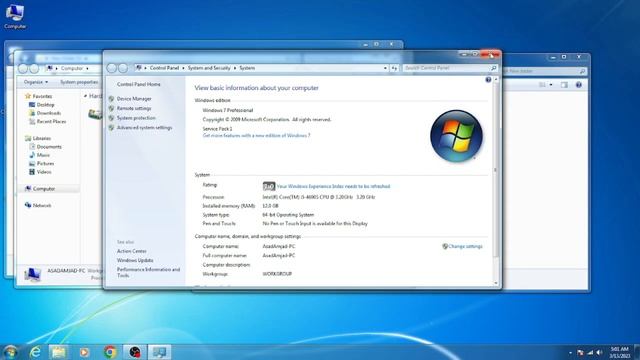The image size is (640, 360).
Task: Go back in the Computer Explorer window
Action: click(x=23, y=69)
